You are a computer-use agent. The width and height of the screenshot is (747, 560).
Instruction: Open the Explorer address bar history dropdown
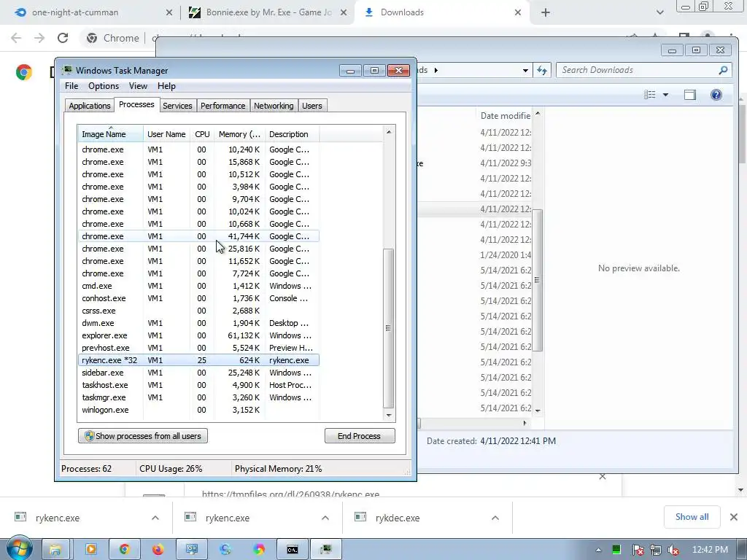click(525, 70)
